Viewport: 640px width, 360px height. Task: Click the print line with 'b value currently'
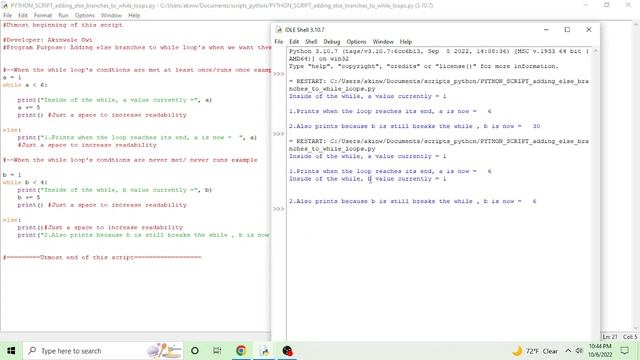click(115, 190)
